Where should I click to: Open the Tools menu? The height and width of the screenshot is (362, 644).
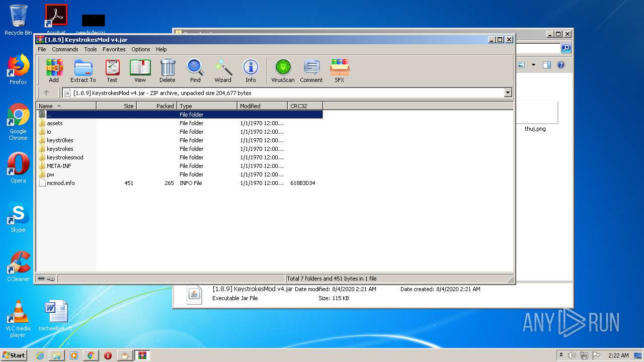tap(91, 49)
